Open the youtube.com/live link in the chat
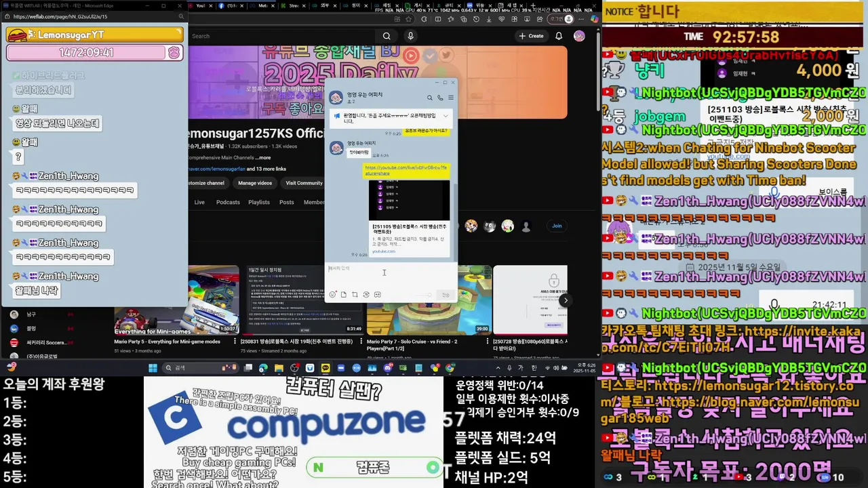This screenshot has width=868, height=488. [406, 170]
